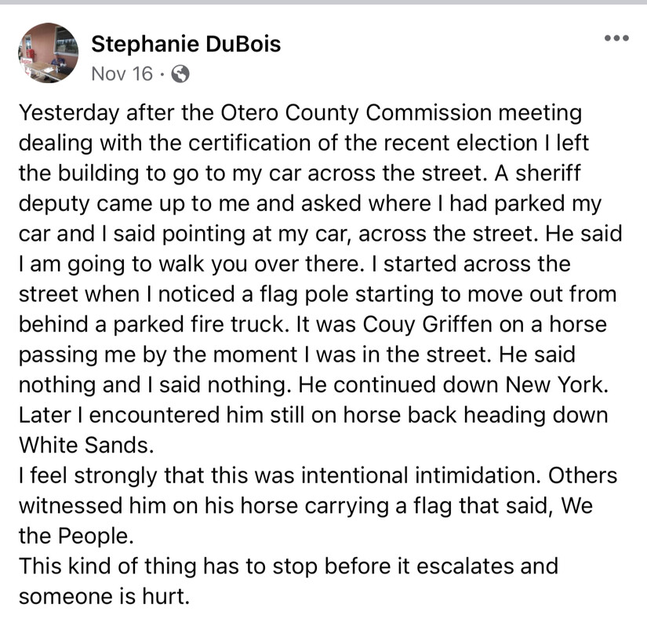
Task: Click the phrase "This kind of thing" line
Action: [x=107, y=566]
